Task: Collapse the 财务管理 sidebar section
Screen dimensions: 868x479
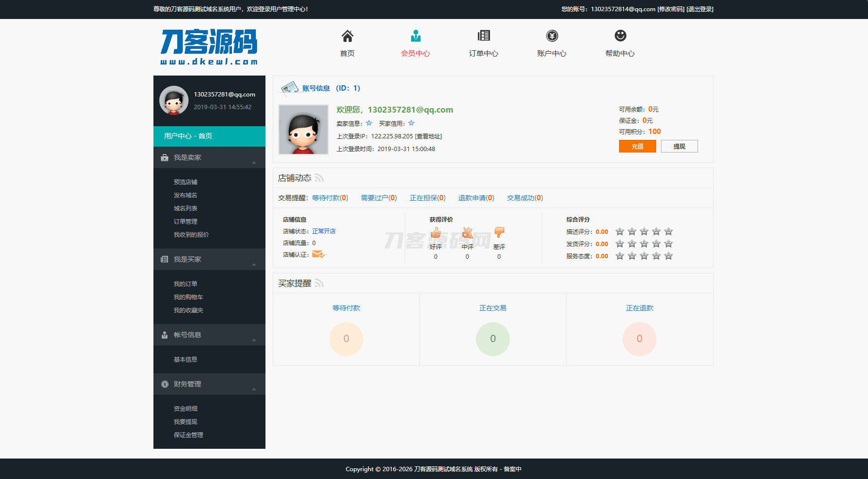Action: tap(254, 388)
